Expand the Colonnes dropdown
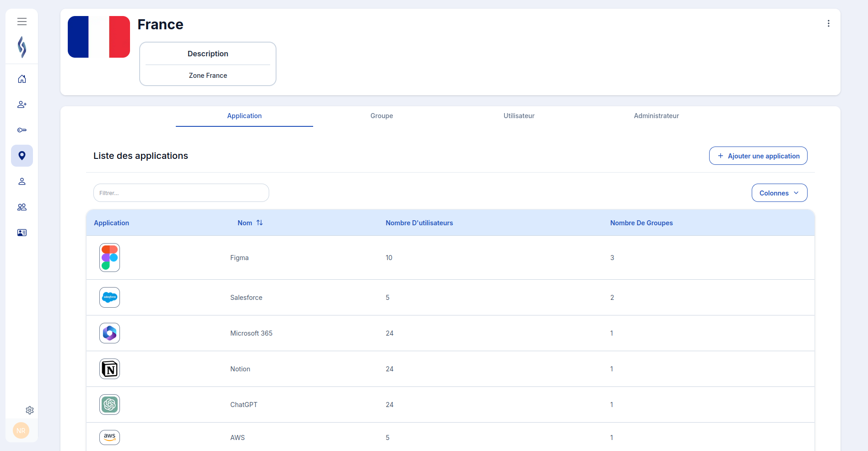 (779, 193)
